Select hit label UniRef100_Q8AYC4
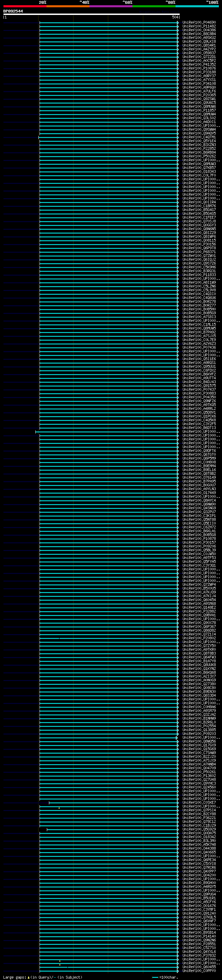222x980 pixels. click(199, 500)
